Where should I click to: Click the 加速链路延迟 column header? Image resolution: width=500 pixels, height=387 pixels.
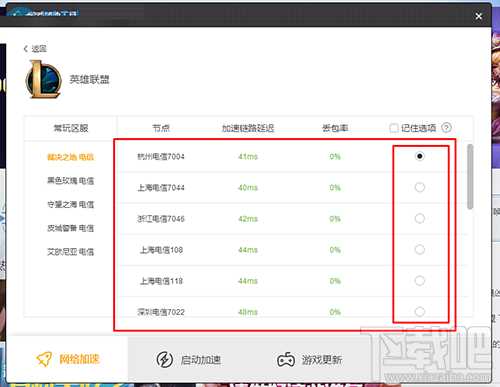pos(248,128)
